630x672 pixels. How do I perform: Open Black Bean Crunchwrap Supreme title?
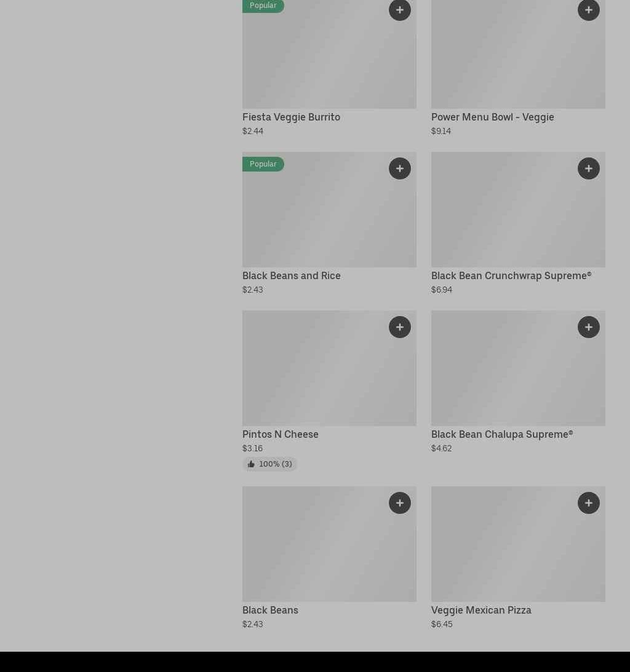click(x=511, y=275)
